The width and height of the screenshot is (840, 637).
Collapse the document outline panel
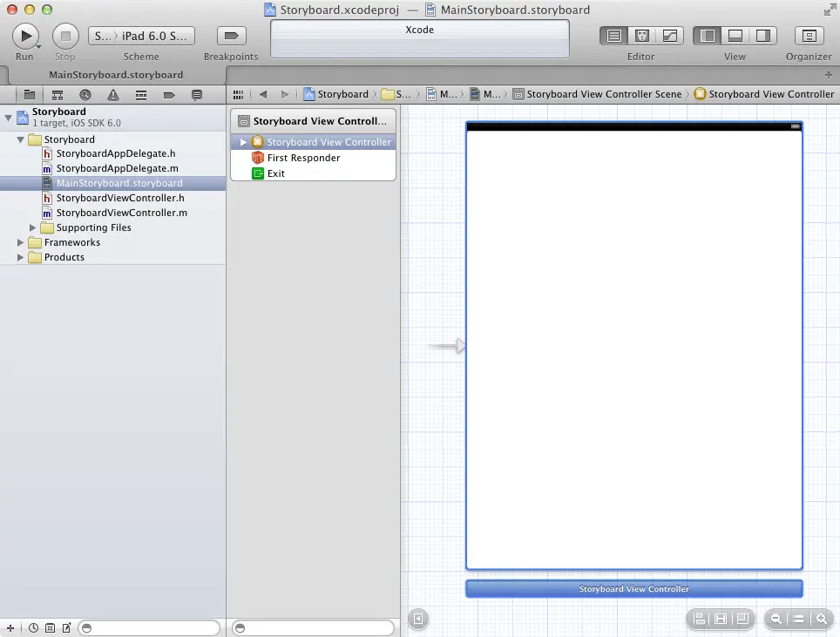[x=418, y=619]
